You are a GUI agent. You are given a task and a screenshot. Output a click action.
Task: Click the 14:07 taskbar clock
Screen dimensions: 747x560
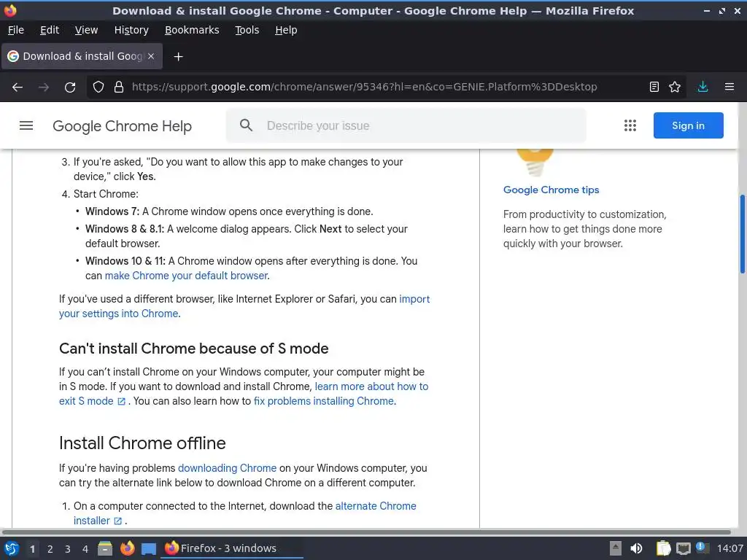tap(729, 548)
